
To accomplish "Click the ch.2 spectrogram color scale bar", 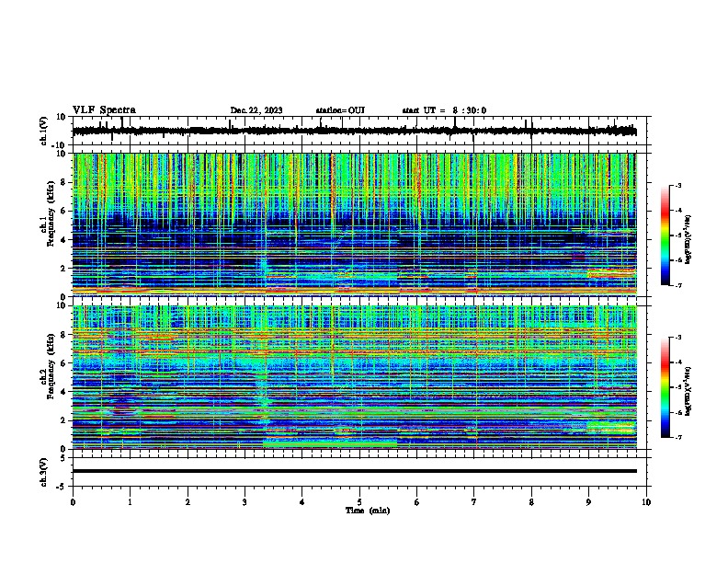I will point(665,387).
